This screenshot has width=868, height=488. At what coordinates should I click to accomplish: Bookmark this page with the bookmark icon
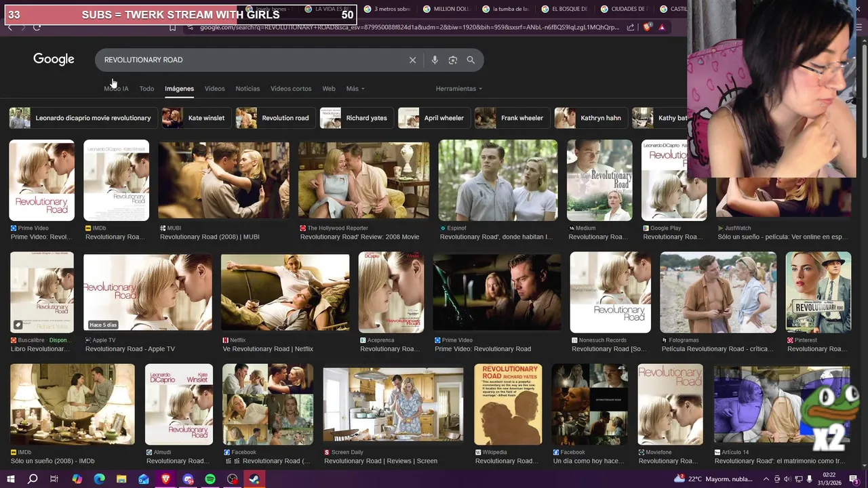pos(172,27)
